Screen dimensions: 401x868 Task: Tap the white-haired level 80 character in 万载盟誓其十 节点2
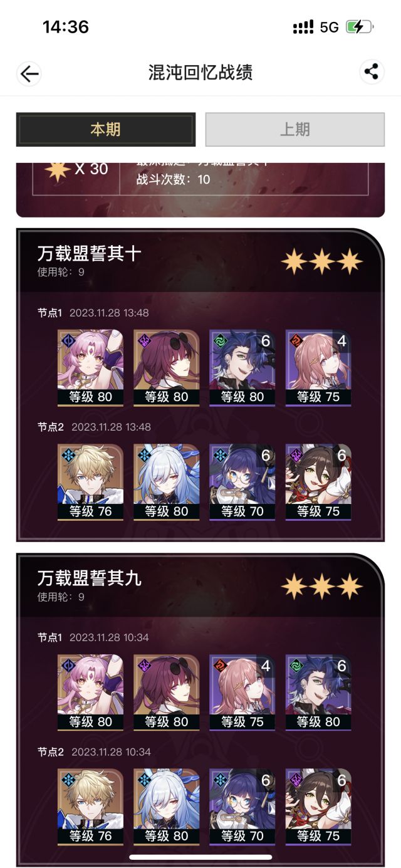pyautogui.click(x=167, y=483)
